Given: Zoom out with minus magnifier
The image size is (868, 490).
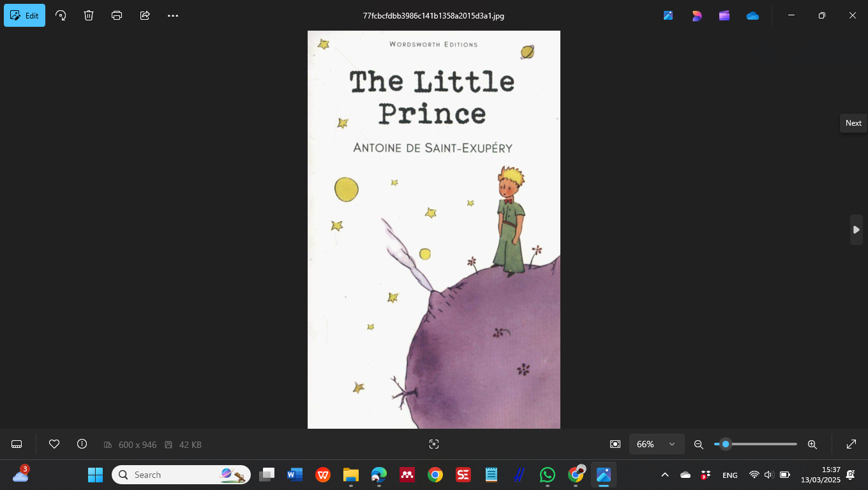Looking at the screenshot, I should pyautogui.click(x=699, y=444).
